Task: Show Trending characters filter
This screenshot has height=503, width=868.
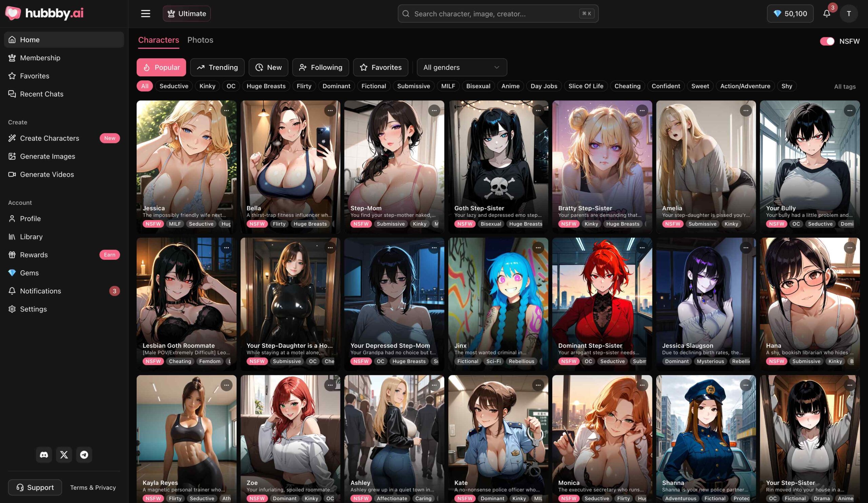Action: pos(217,67)
